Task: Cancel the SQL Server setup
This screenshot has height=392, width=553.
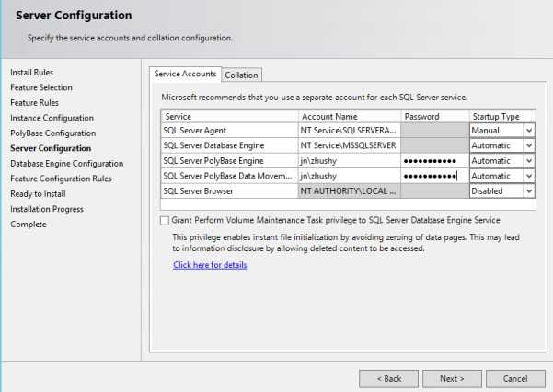Action: pos(515,378)
